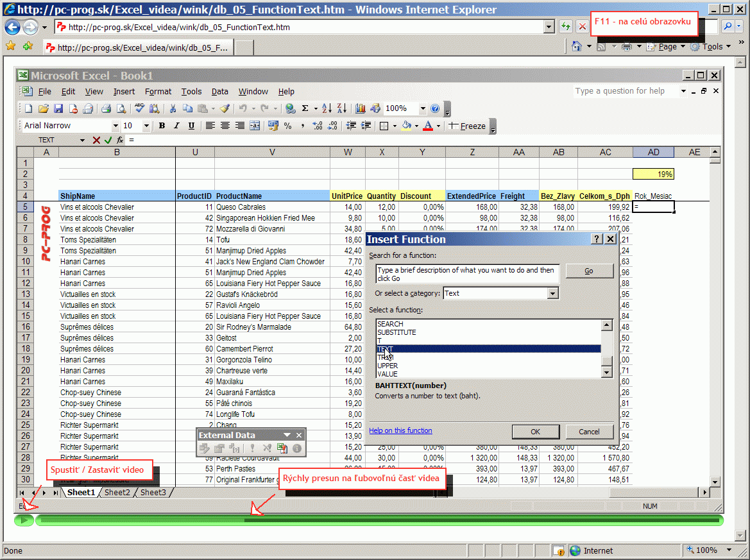Expand the Borders dropdown arrow
Screen dimensions: 750x560
coord(395,126)
